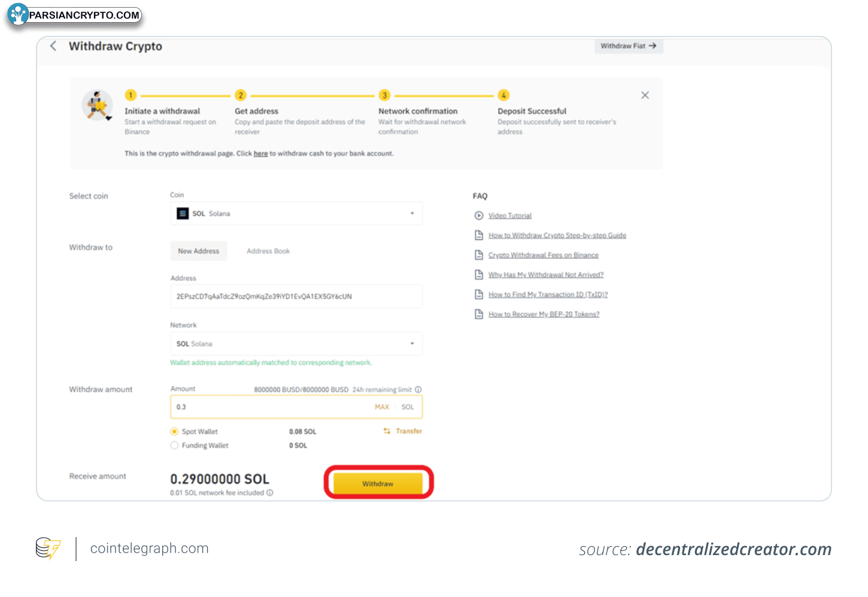Click the 'Deposit Successful' step title
The height and width of the screenshot is (597, 868).
pos(532,111)
